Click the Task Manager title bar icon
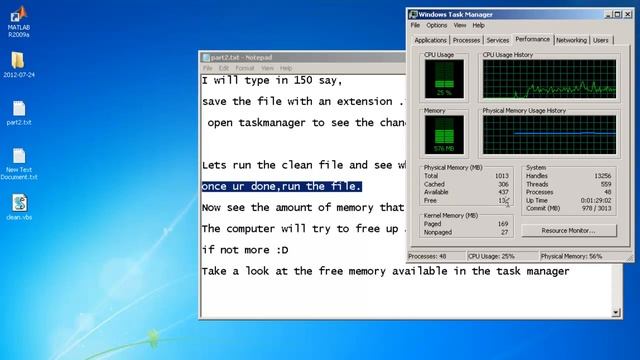This screenshot has width=640, height=360. pyautogui.click(x=413, y=14)
